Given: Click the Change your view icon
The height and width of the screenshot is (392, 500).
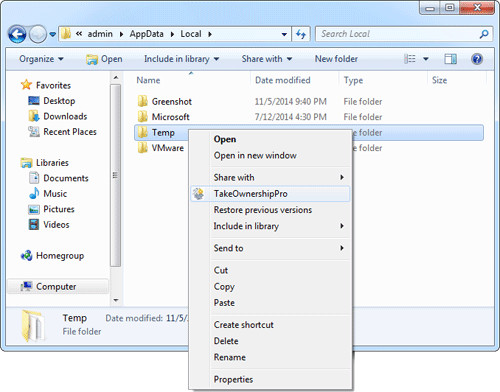Looking at the screenshot, I should coord(410,59).
